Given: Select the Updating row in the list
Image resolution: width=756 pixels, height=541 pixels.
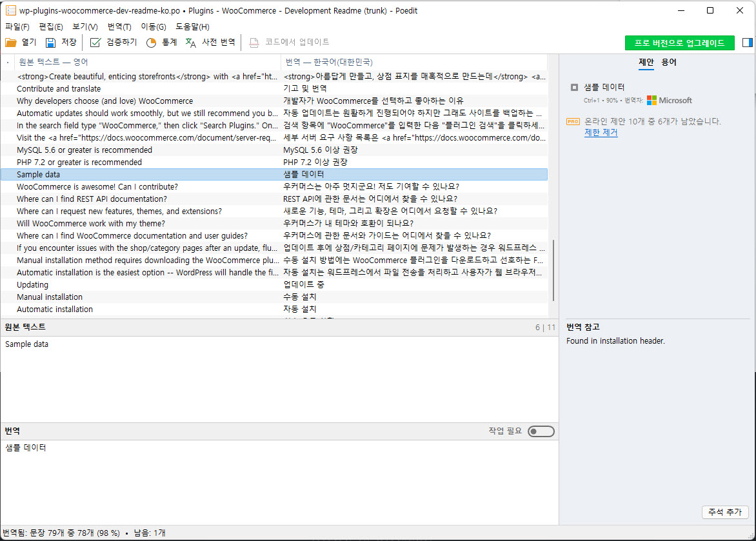Looking at the screenshot, I should 129,284.
